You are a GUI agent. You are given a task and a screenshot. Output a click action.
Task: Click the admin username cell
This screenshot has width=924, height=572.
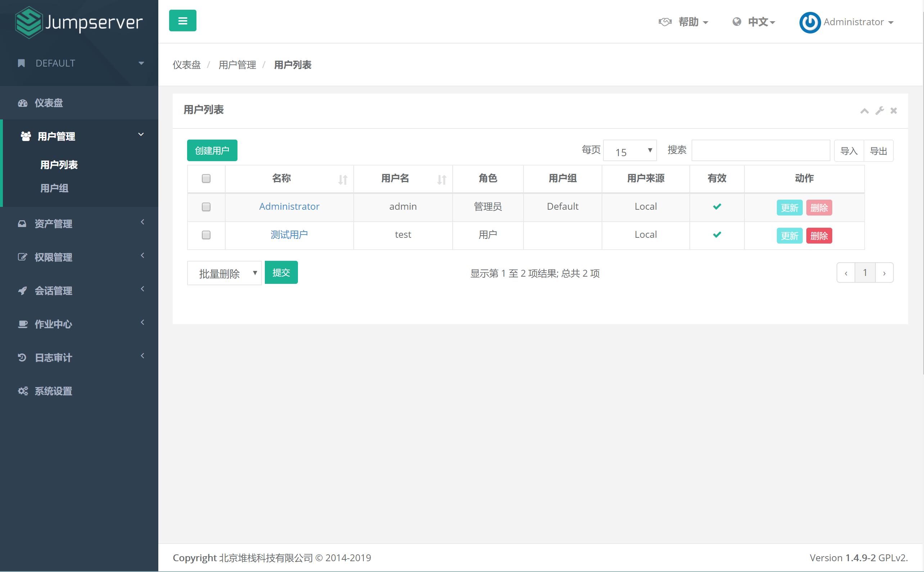tap(403, 206)
